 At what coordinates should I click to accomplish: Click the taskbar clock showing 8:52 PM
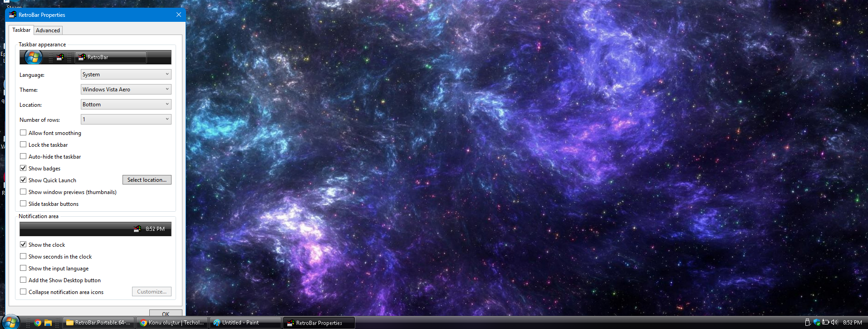(853, 323)
